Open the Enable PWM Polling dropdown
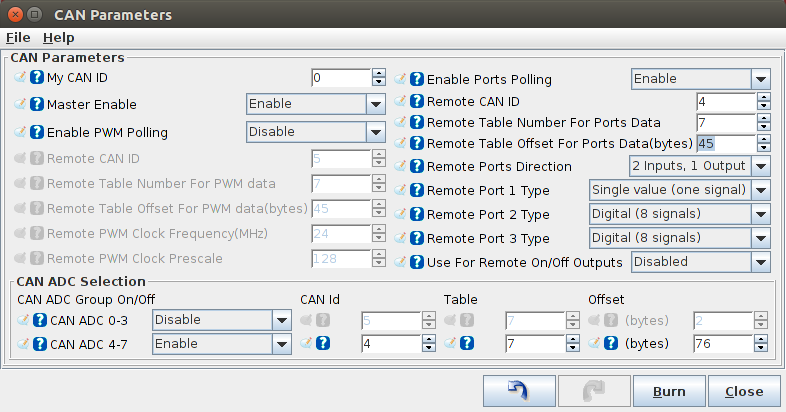This screenshot has height=412, width=786. [x=375, y=132]
